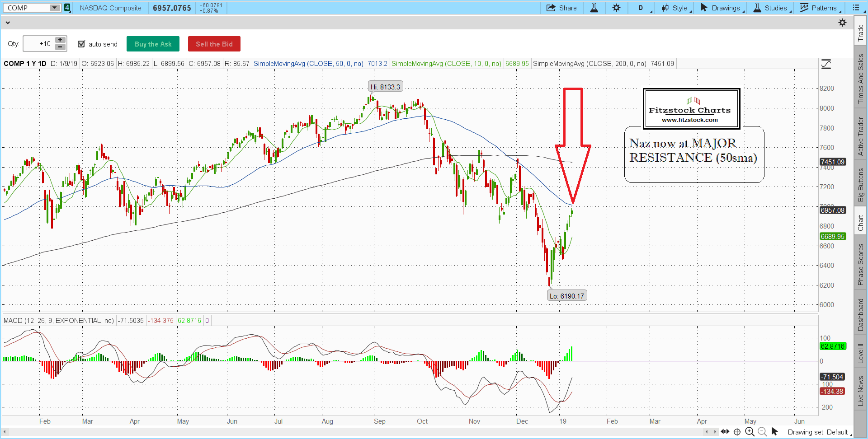Toggle the auto send checkbox
Screen dimensions: 868x439
(81, 44)
